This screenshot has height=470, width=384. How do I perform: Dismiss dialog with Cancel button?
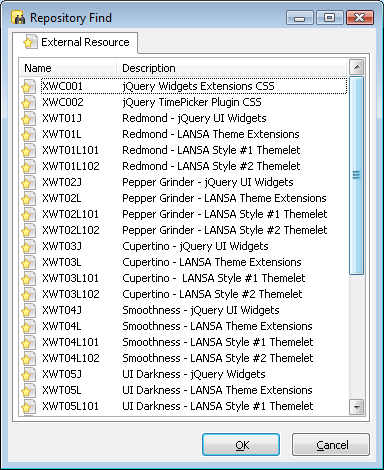[x=331, y=445]
